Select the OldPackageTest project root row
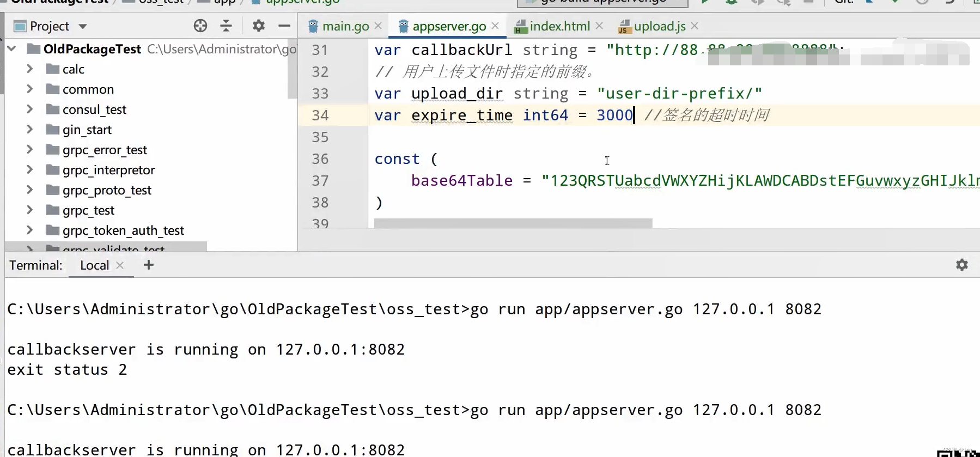980x457 pixels. pos(151,49)
